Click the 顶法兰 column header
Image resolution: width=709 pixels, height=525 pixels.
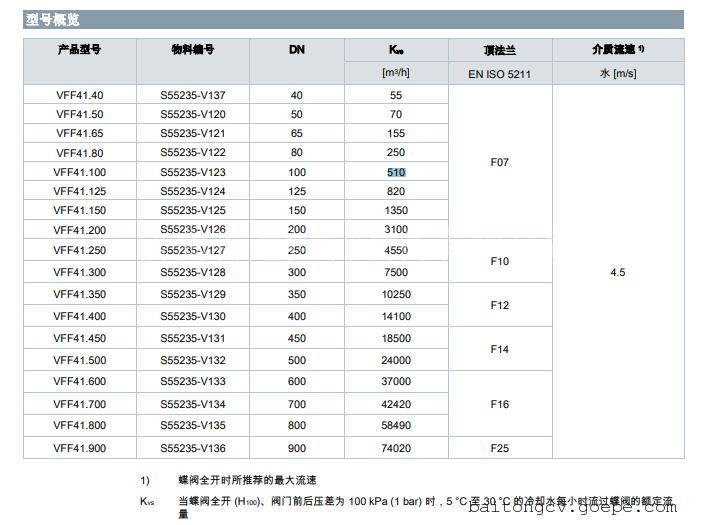tap(499, 49)
